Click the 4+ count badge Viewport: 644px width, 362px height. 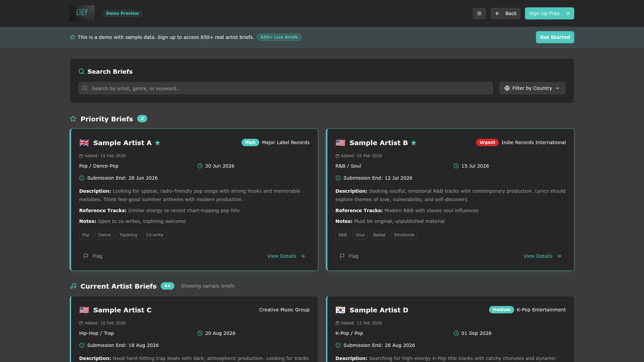167,286
